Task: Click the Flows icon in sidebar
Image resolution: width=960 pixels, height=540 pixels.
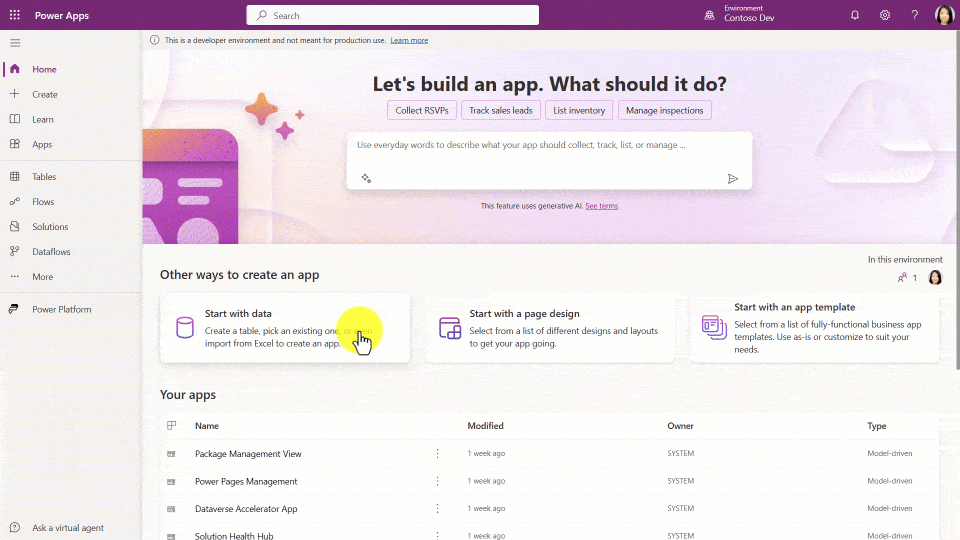Action: [15, 201]
